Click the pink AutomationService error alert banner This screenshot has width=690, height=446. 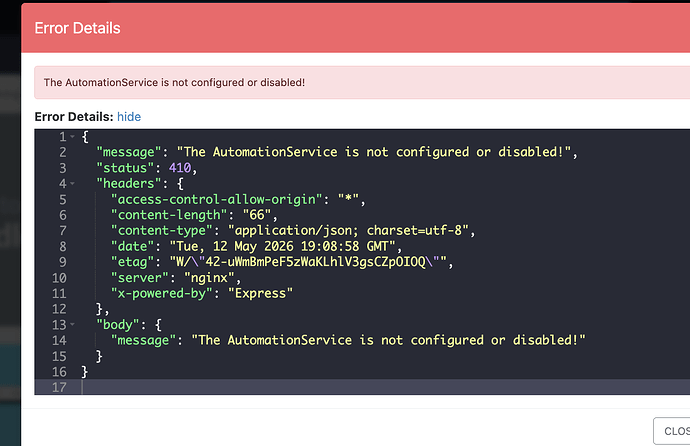pos(362,83)
